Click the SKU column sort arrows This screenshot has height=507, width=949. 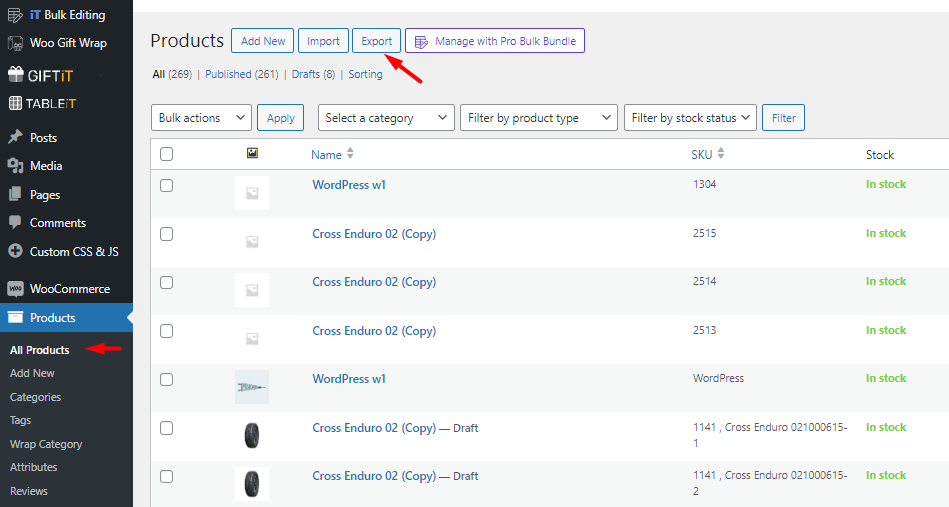click(x=720, y=154)
